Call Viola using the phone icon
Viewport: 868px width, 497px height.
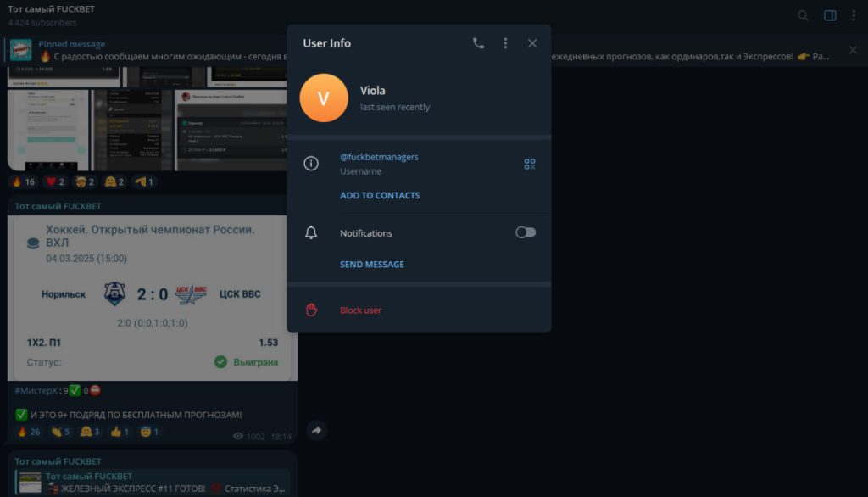tap(478, 43)
